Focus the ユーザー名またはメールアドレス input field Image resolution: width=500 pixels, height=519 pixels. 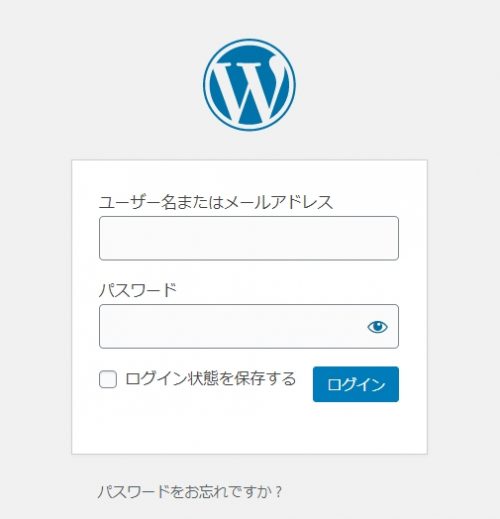249,238
